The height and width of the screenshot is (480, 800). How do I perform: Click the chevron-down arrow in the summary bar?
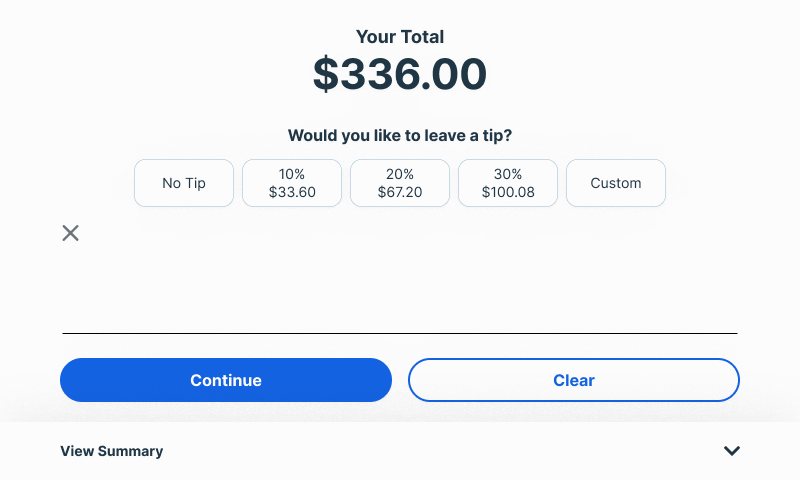coord(732,451)
